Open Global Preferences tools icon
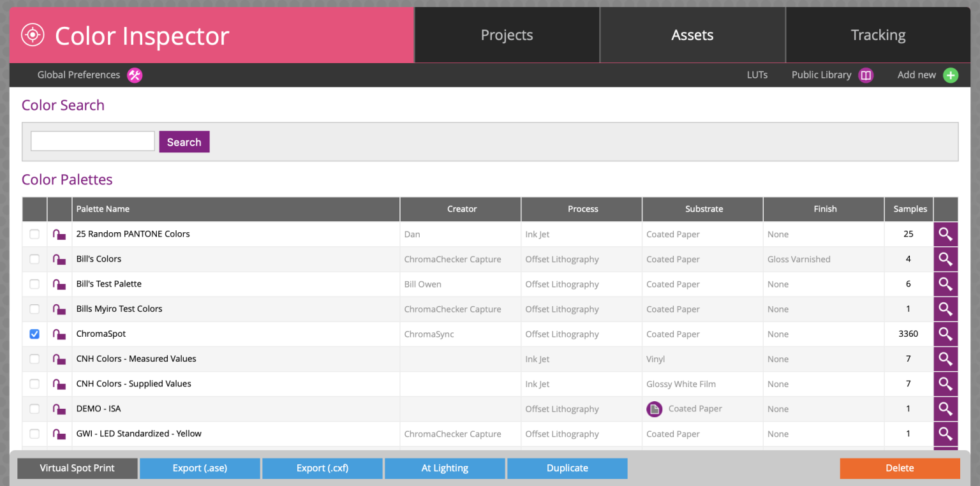 (134, 75)
